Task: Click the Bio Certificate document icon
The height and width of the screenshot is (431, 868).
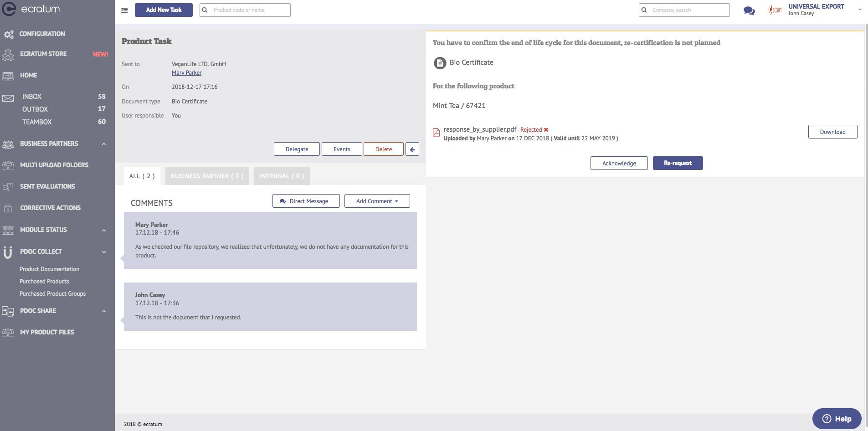Action: pos(440,63)
